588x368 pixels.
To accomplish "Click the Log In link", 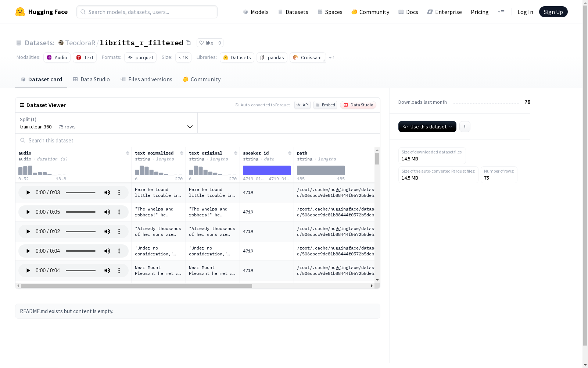I will coord(525,12).
